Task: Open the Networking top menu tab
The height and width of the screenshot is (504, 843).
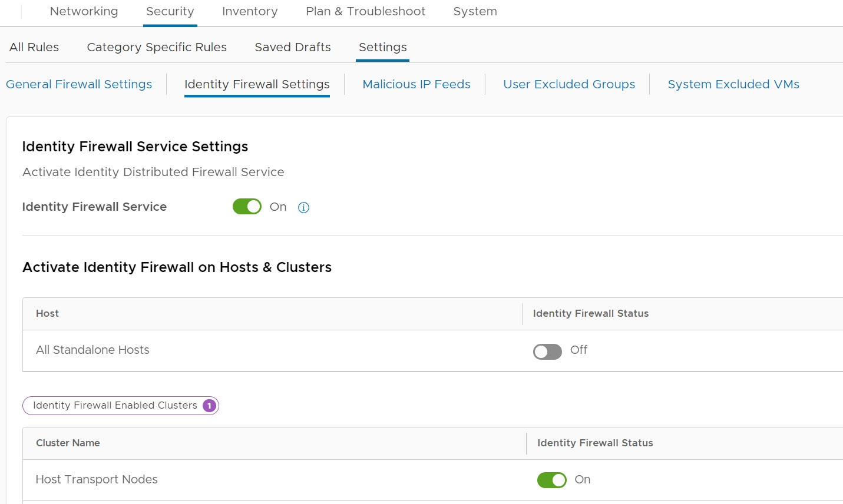Action: [x=84, y=12]
